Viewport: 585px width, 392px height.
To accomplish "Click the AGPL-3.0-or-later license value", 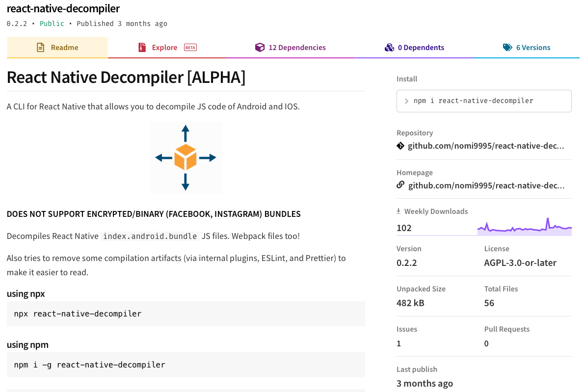I will (x=520, y=262).
